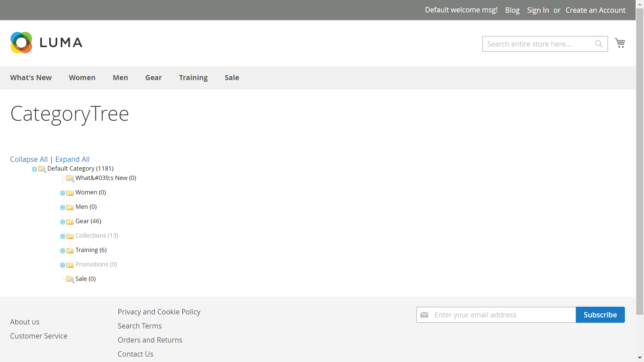Toggle the Default Category collapse button
Viewport: 644px width, 362px height.
pyautogui.click(x=35, y=169)
